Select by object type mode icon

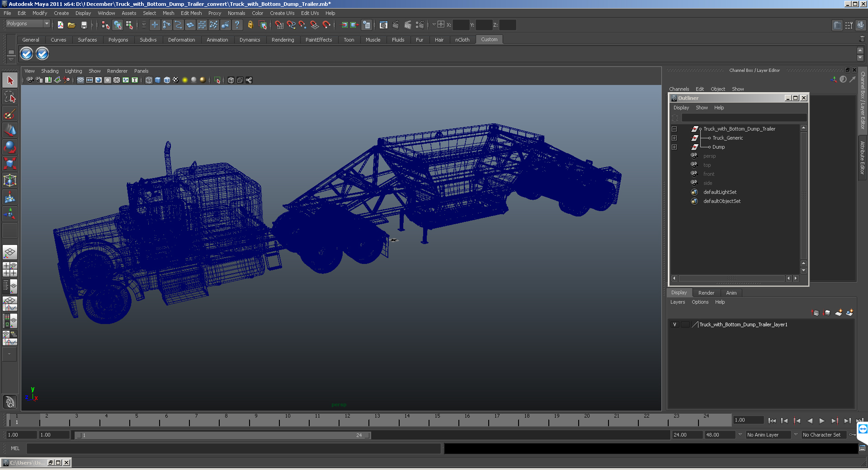click(x=118, y=25)
